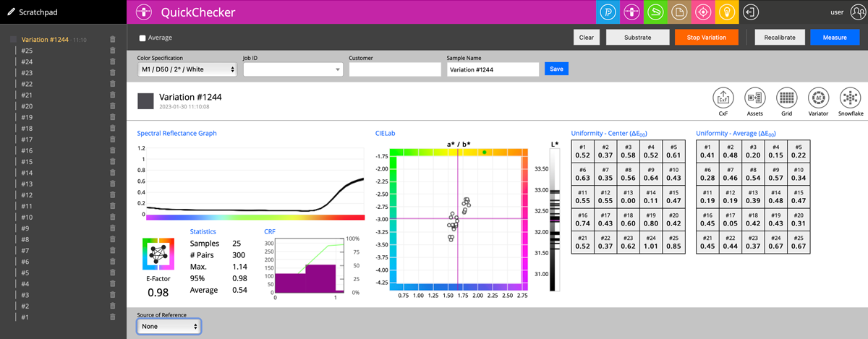Viewport: 868px width, 339px height.
Task: Delete sample #15 with its trash icon
Action: pyautogui.click(x=113, y=161)
